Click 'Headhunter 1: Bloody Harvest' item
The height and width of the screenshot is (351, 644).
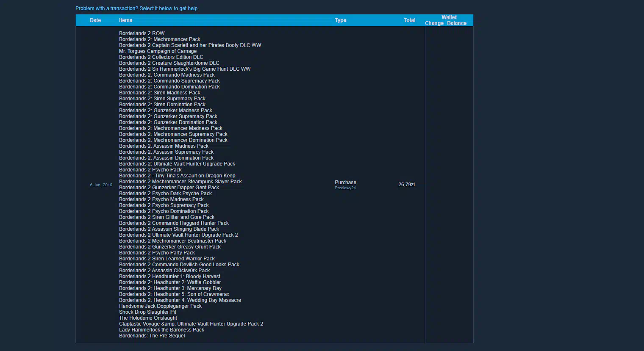click(170, 276)
